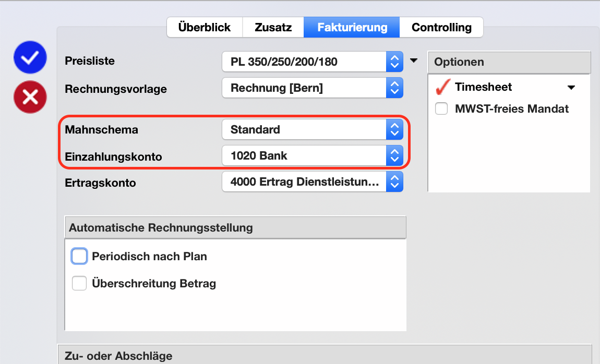Open the Controlling tab

[441, 28]
